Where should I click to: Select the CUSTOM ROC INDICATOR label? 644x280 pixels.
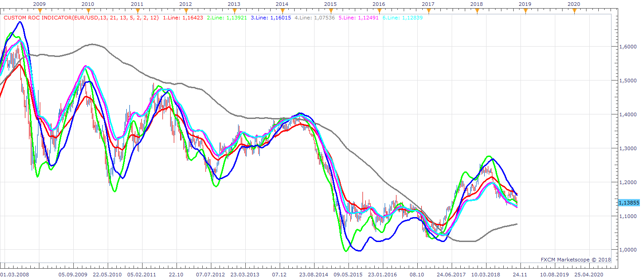81,18
